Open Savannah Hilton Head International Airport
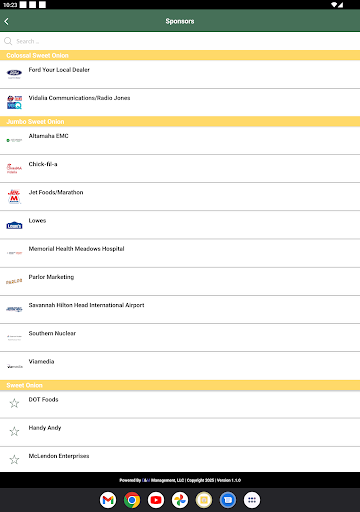Image resolution: width=360 pixels, height=512 pixels. point(180,309)
